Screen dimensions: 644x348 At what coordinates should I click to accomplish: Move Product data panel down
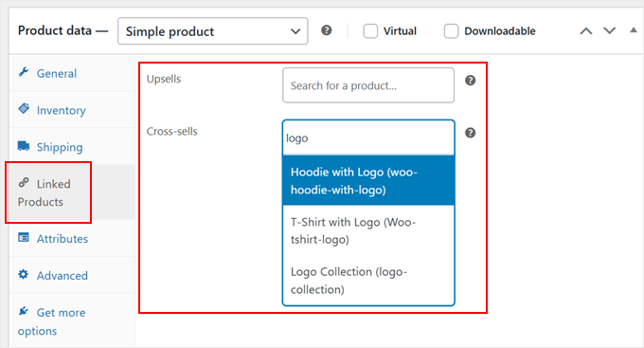click(x=610, y=31)
